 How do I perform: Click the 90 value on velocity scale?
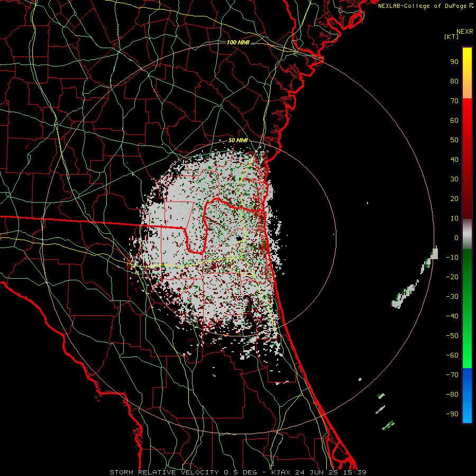(454, 62)
